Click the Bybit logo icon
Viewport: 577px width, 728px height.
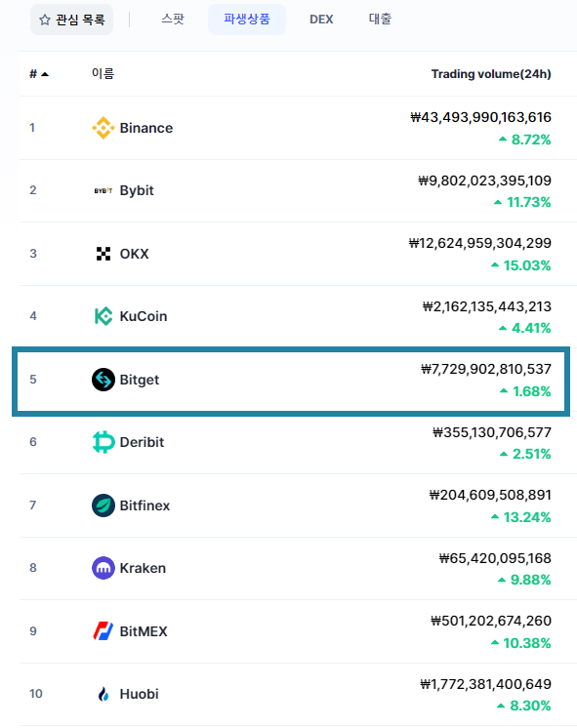coord(103,190)
